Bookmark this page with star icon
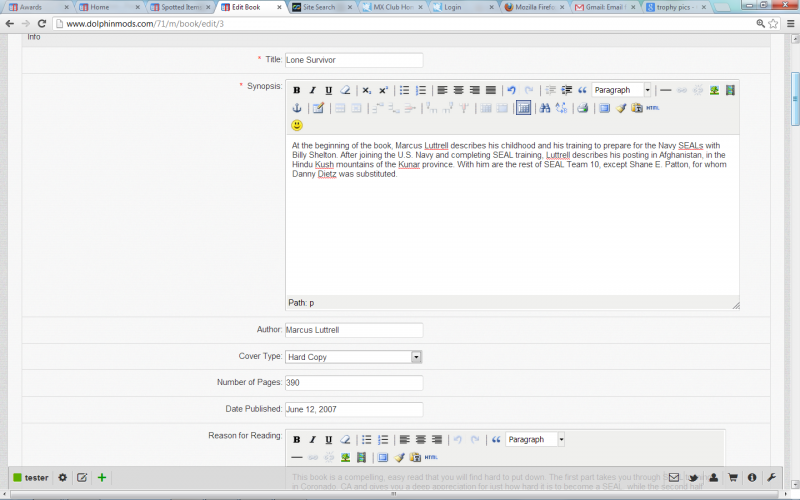This screenshot has width=800, height=500. 773,23
